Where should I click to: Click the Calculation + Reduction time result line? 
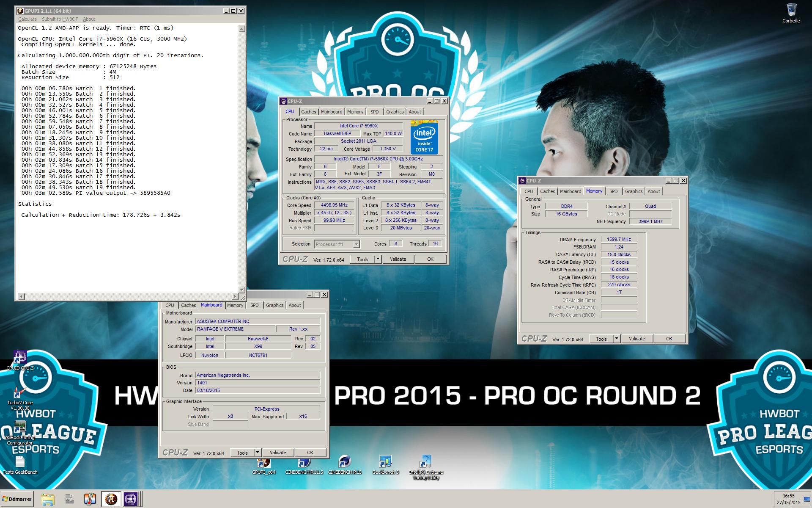(x=101, y=215)
